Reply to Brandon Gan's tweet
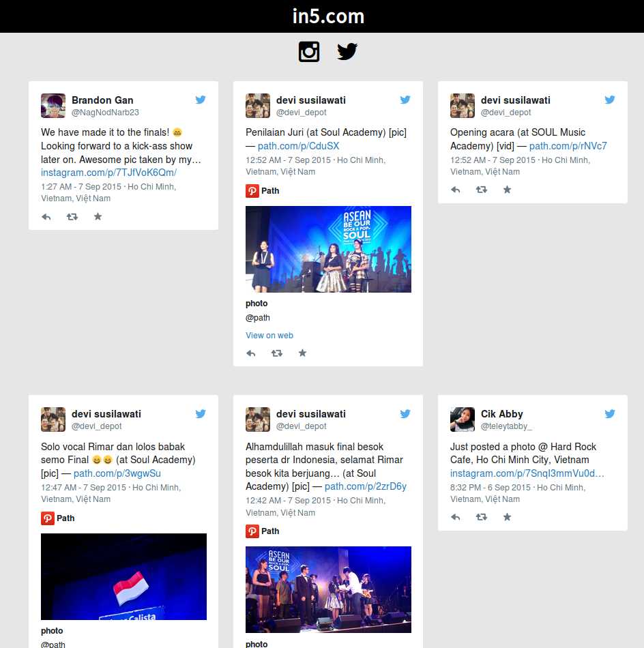644x648 pixels. (x=46, y=216)
